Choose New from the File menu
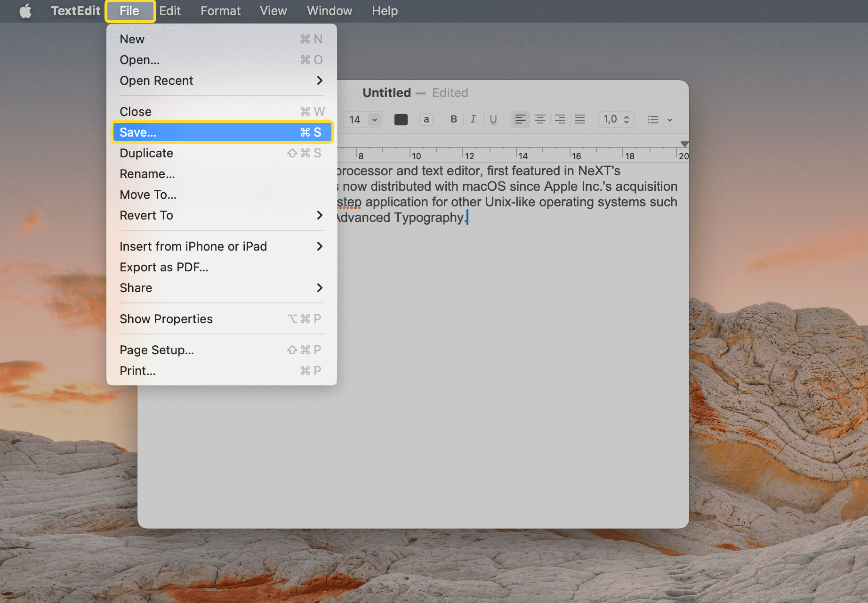The height and width of the screenshot is (603, 868). click(x=222, y=39)
